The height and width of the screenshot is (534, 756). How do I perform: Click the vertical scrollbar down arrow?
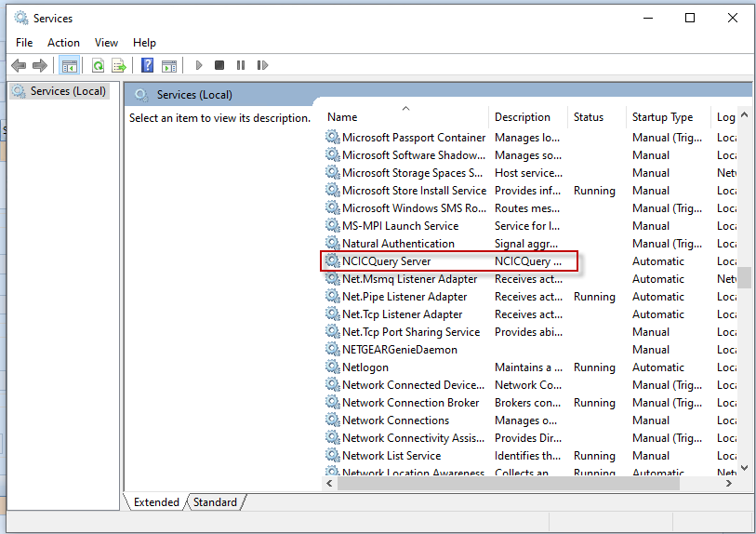tap(744, 467)
